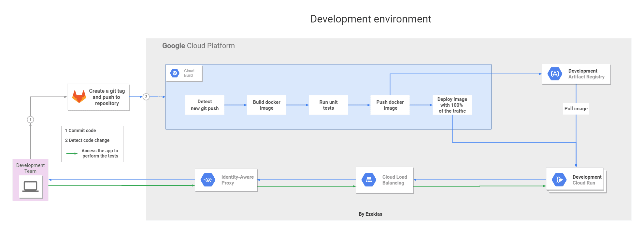Select the 'By Ezekias' credit text
This screenshot has width=644, height=233.
coord(370,214)
